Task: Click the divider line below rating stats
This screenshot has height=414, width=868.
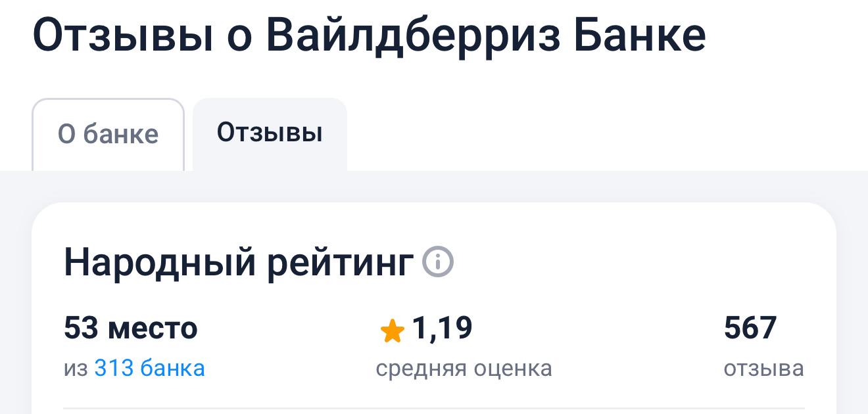Action: (x=434, y=408)
